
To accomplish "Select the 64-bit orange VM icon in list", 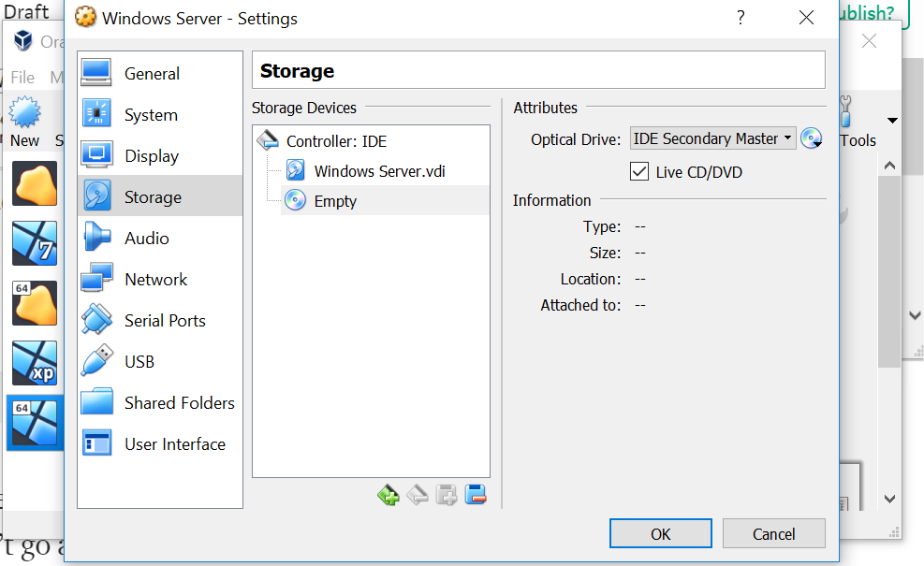I will click(35, 303).
